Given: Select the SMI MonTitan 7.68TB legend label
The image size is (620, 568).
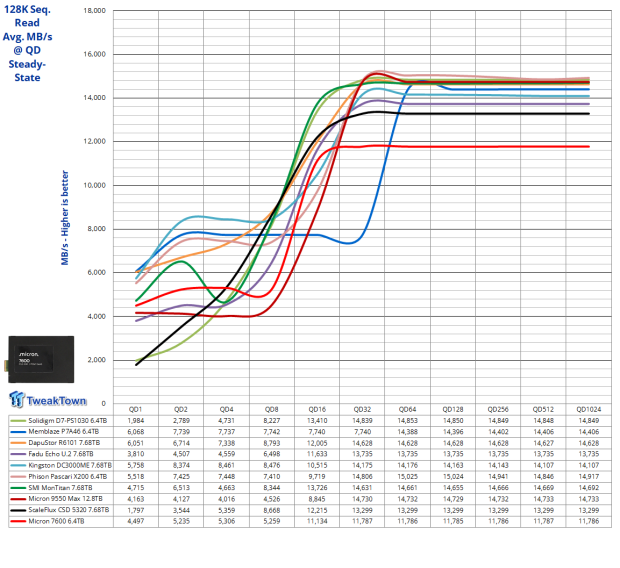Looking at the screenshot, I should click(60, 488).
